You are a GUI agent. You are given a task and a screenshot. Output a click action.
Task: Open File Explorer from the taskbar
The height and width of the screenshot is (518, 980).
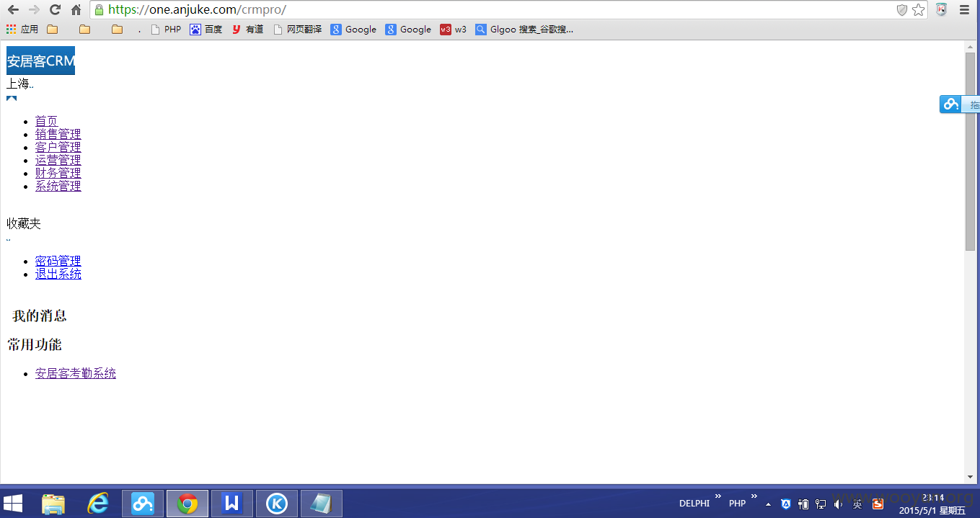coord(53,504)
